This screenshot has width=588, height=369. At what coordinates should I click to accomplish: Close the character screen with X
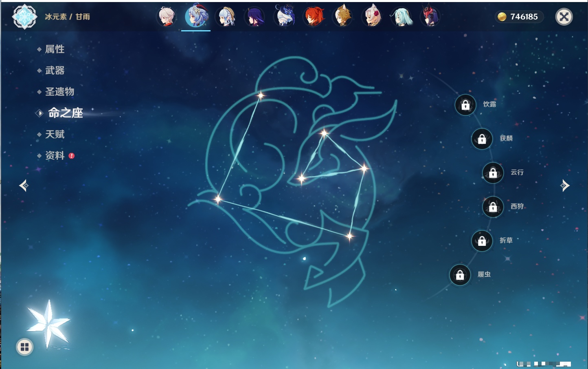[x=564, y=17]
